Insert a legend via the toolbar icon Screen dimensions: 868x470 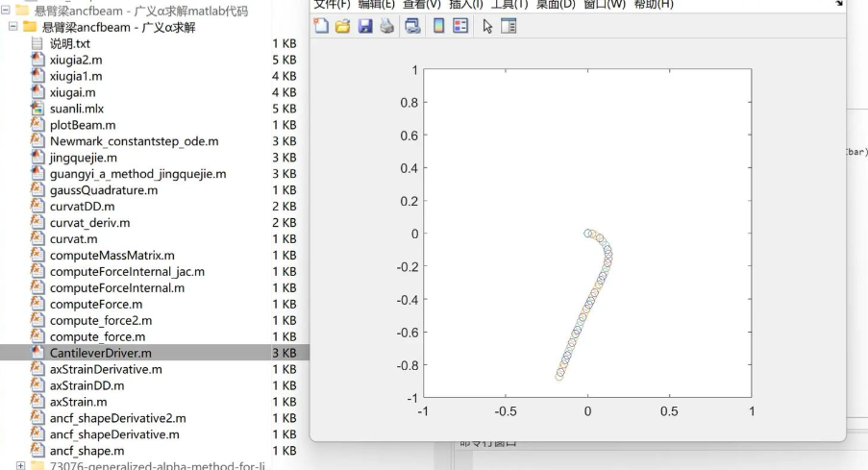(x=460, y=26)
